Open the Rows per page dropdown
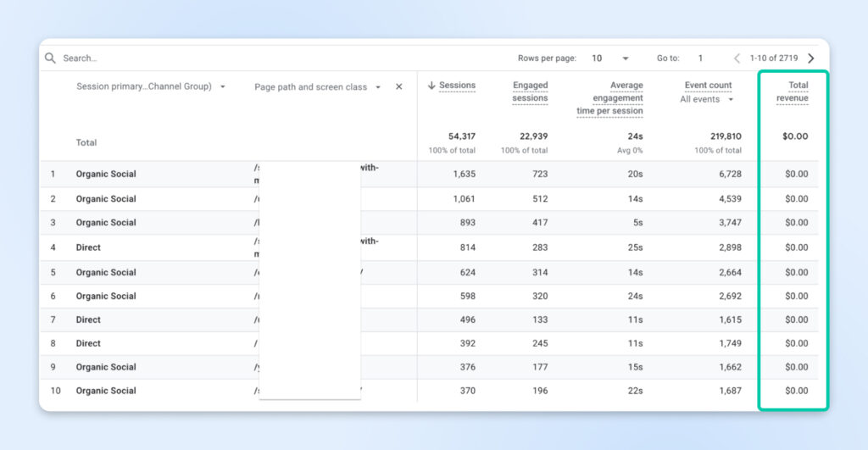Screen dimensions: 868x450 [x=611, y=58]
